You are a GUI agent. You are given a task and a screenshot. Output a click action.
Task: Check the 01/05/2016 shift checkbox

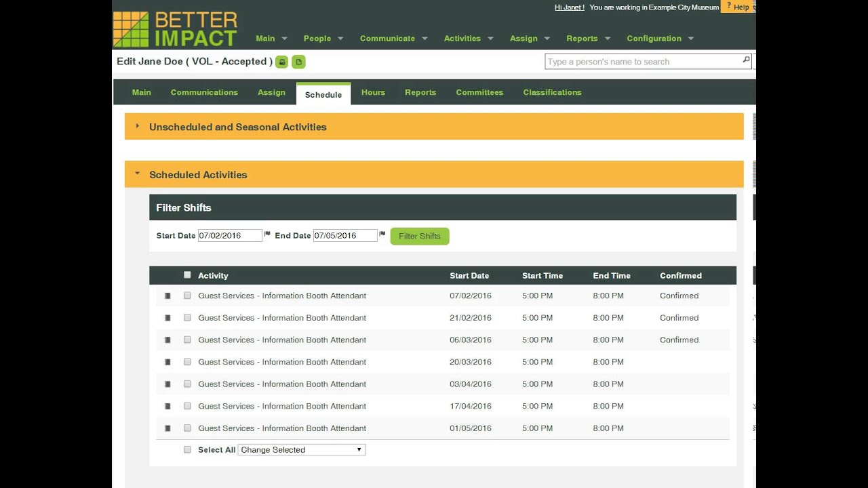[187, 428]
